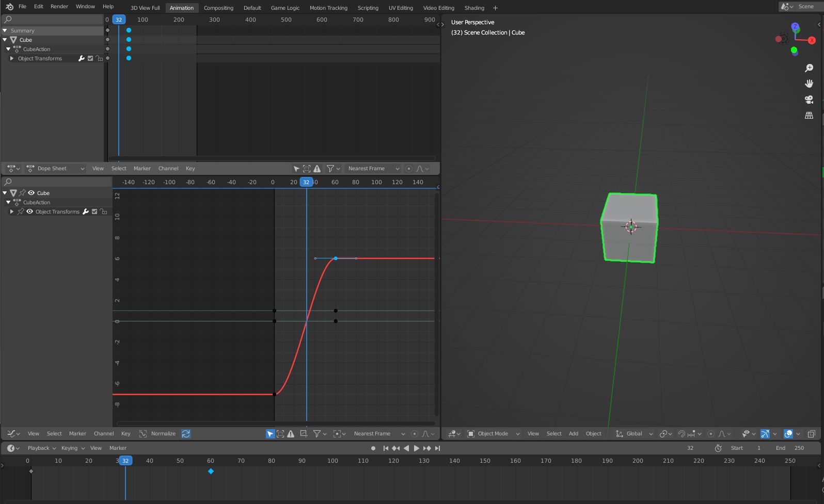Expand Object Transforms in dope sheet
824x504 pixels.
(x=12, y=58)
